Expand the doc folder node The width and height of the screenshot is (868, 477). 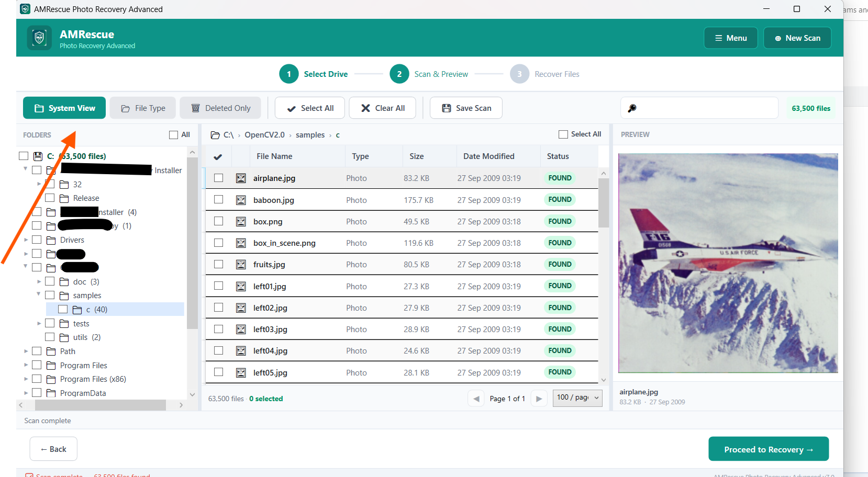pyautogui.click(x=39, y=281)
